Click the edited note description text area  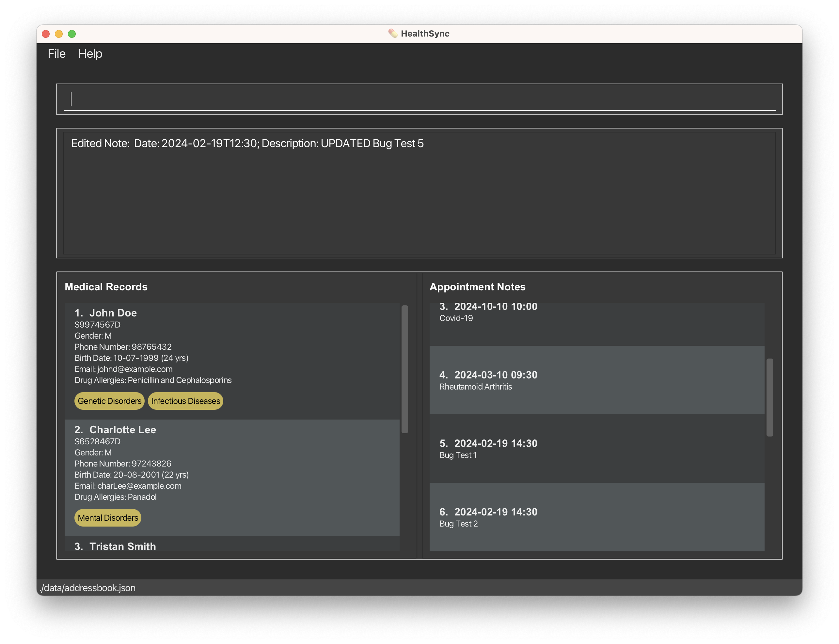click(x=419, y=192)
